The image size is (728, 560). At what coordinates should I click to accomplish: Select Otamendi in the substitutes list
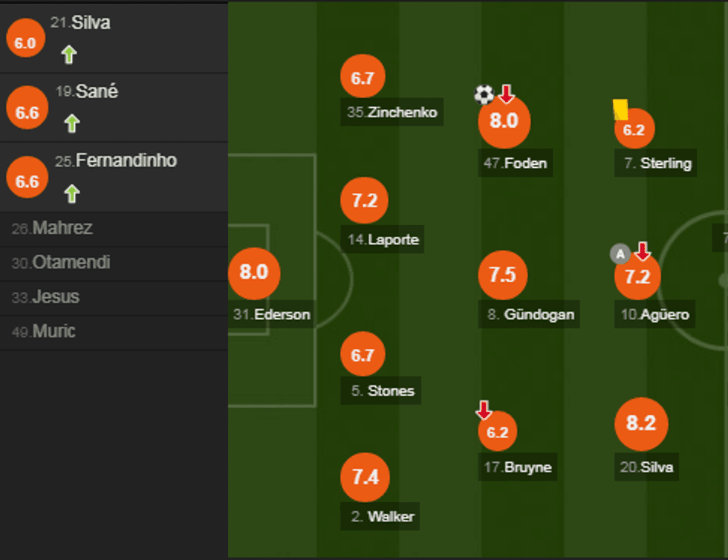click(x=71, y=263)
